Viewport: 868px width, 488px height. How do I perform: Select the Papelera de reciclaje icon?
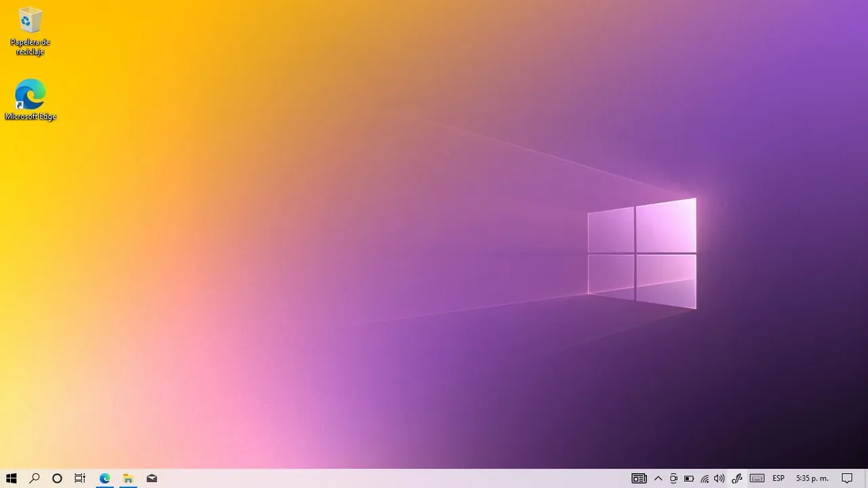tap(30, 31)
